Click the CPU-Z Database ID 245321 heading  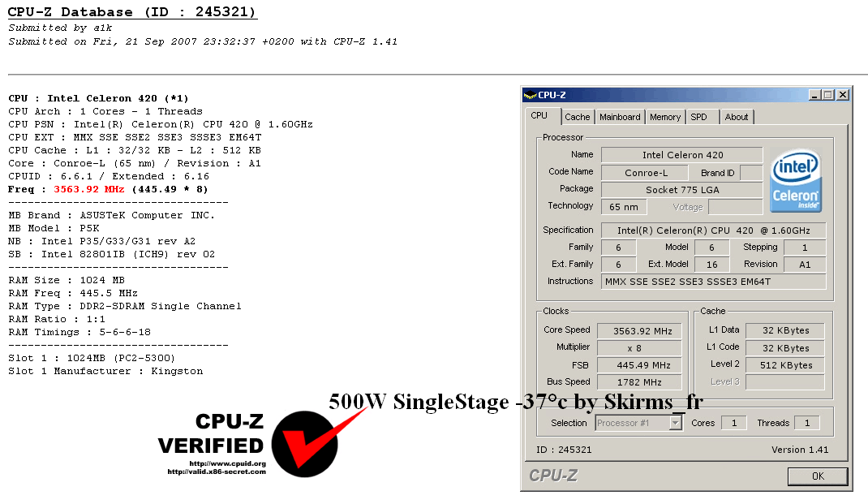132,12
